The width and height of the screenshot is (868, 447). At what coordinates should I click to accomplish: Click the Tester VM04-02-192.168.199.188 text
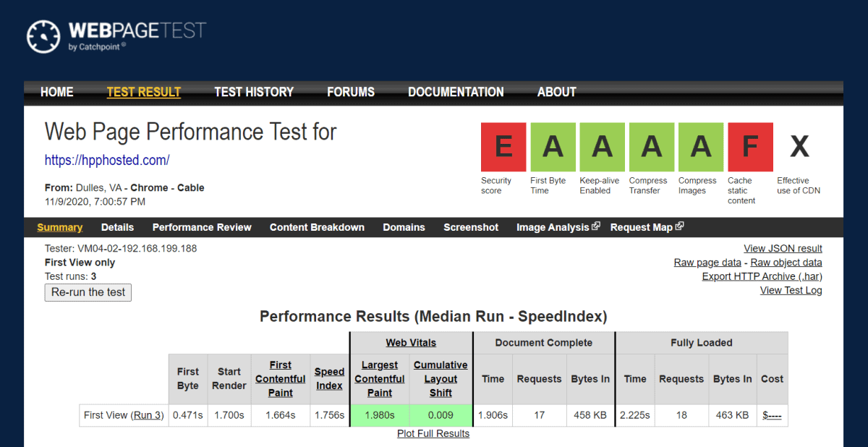pyautogui.click(x=121, y=248)
